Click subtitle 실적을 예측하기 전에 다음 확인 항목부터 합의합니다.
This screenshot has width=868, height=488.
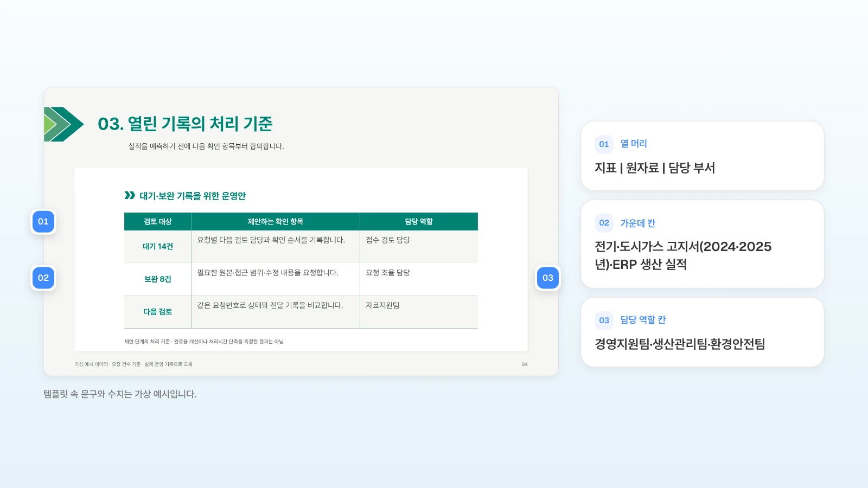pyautogui.click(x=206, y=146)
